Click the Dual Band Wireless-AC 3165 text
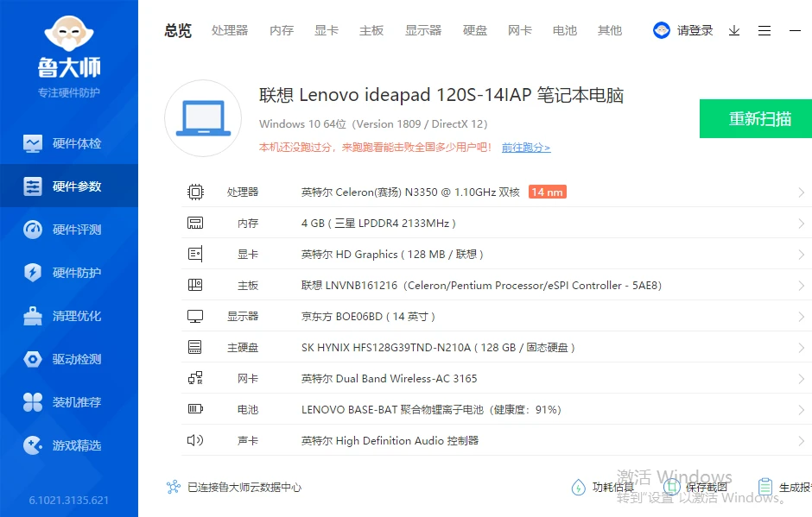The height and width of the screenshot is (517, 812). click(390, 378)
